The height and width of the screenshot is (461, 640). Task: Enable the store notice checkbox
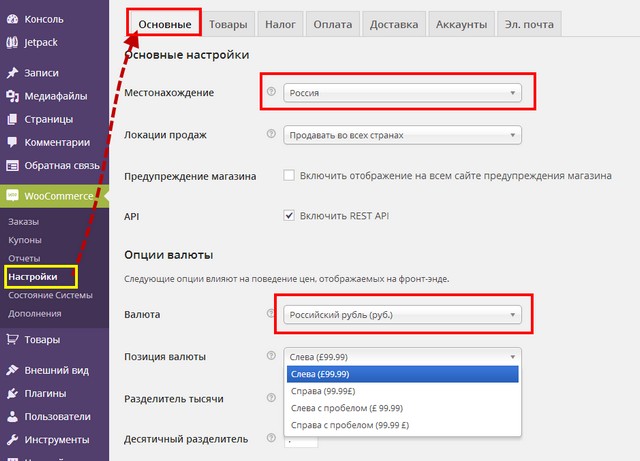pos(289,175)
